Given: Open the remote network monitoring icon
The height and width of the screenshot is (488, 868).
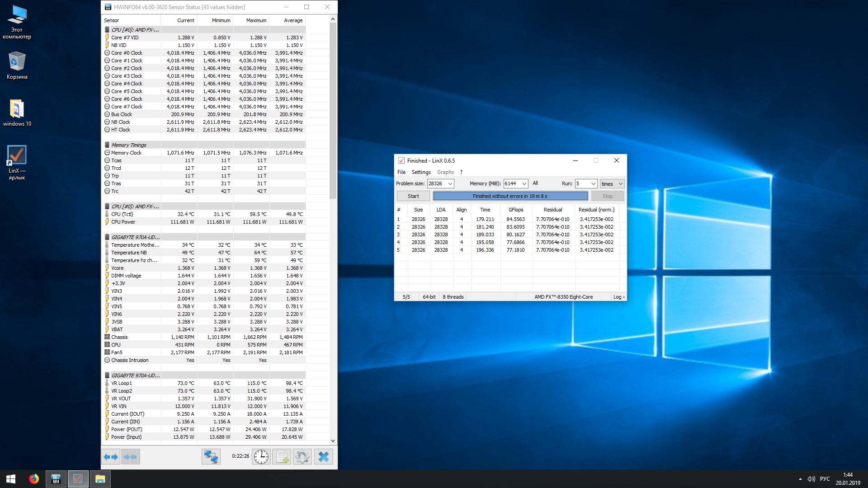Looking at the screenshot, I should point(211,457).
